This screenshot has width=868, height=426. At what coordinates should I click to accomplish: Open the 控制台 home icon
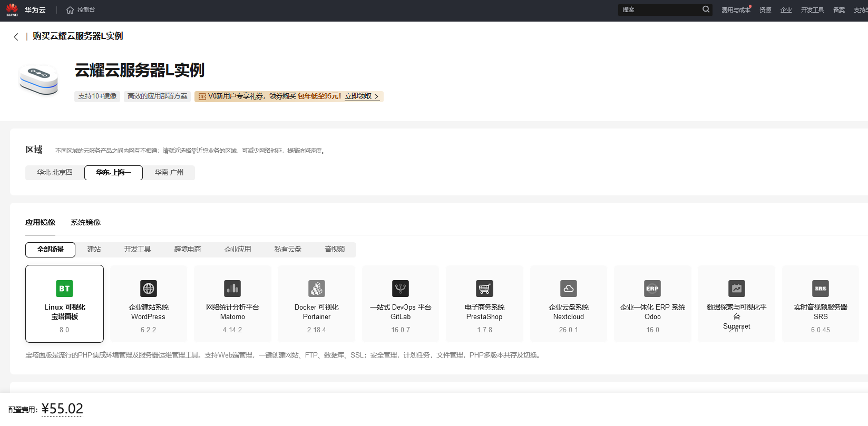pos(70,10)
